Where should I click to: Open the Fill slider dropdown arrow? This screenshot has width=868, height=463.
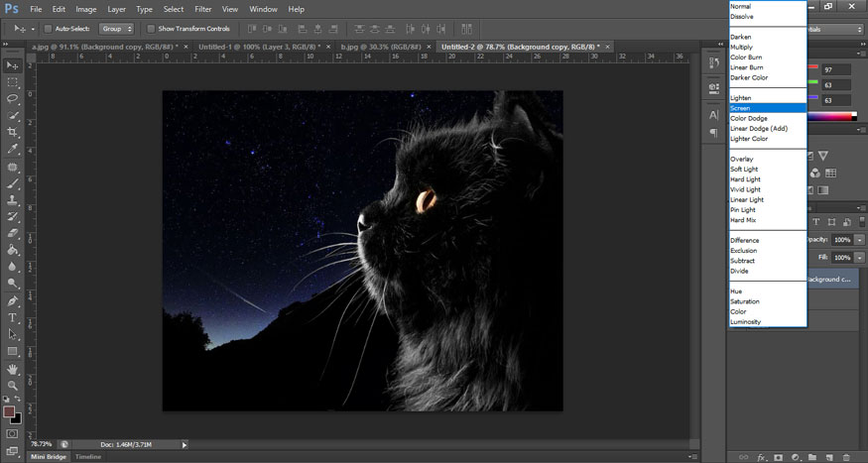(x=859, y=258)
